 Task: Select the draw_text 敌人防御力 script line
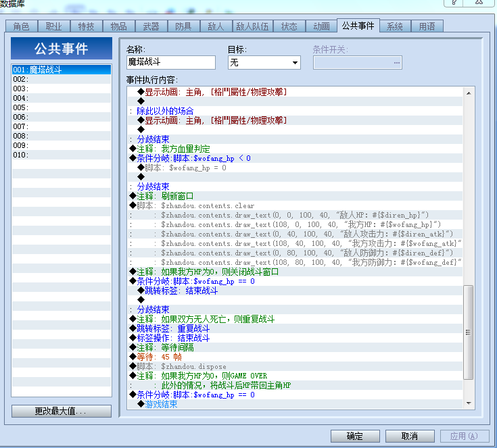point(295,253)
